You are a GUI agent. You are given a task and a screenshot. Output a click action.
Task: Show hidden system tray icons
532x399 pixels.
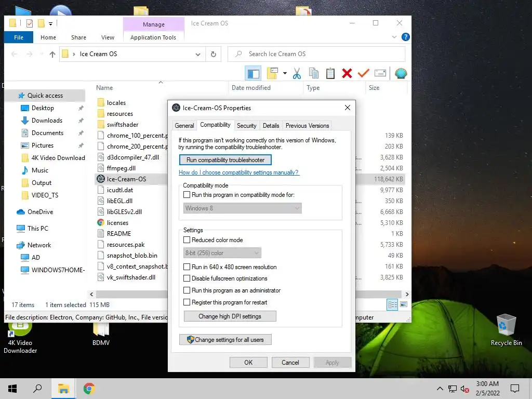(x=440, y=389)
